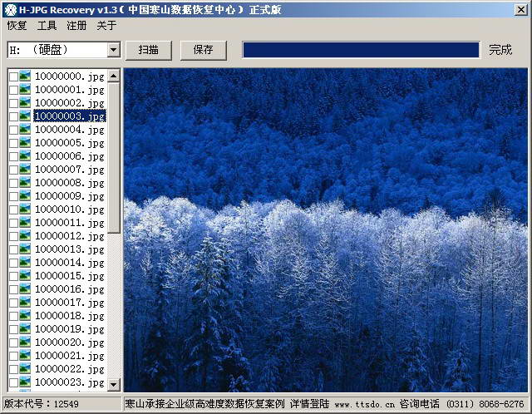The height and width of the screenshot is (414, 532).
Task: Click the 版本代号：12549 status text
Action: 41,404
